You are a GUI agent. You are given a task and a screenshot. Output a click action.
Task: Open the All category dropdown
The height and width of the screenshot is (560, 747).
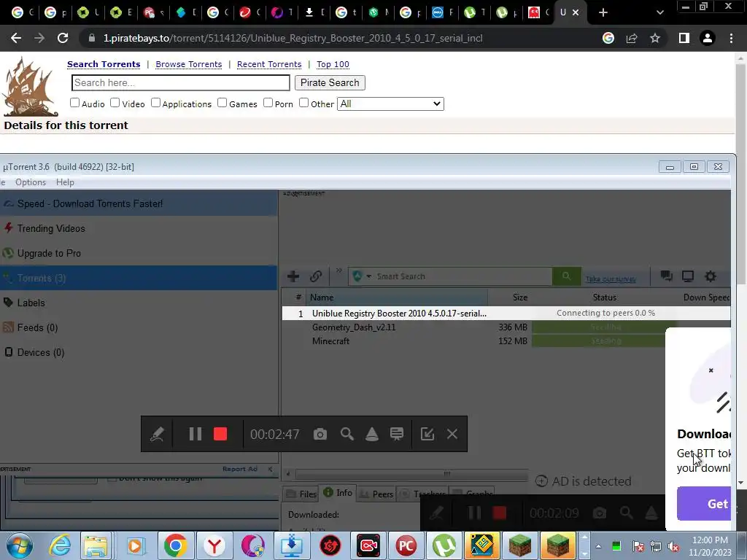[x=390, y=104]
